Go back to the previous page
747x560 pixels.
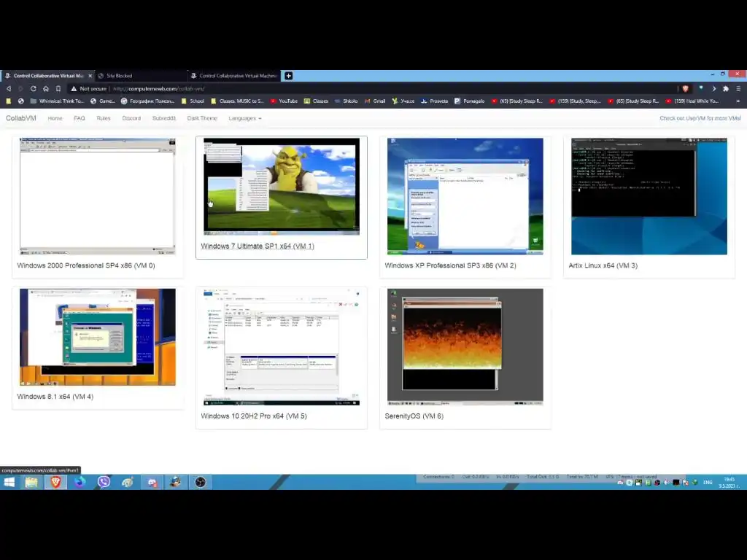[x=9, y=88]
